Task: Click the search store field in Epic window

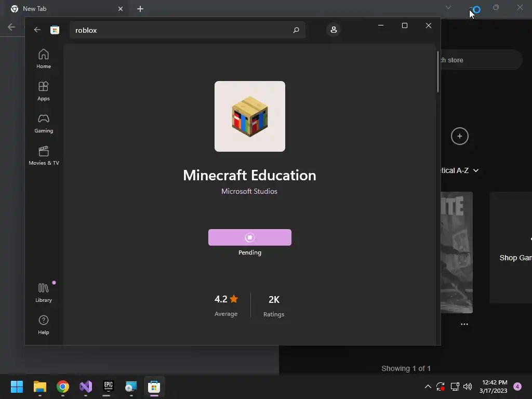Action: pos(481,60)
